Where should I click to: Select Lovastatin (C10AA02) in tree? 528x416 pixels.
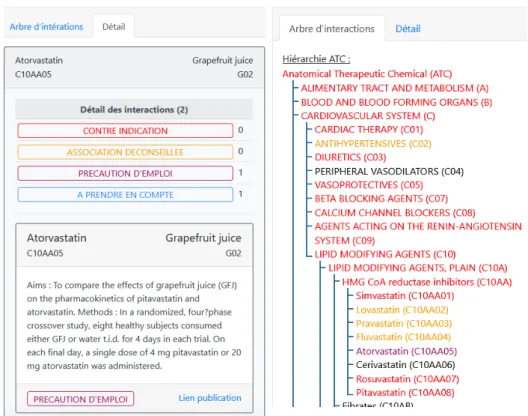pyautogui.click(x=402, y=310)
